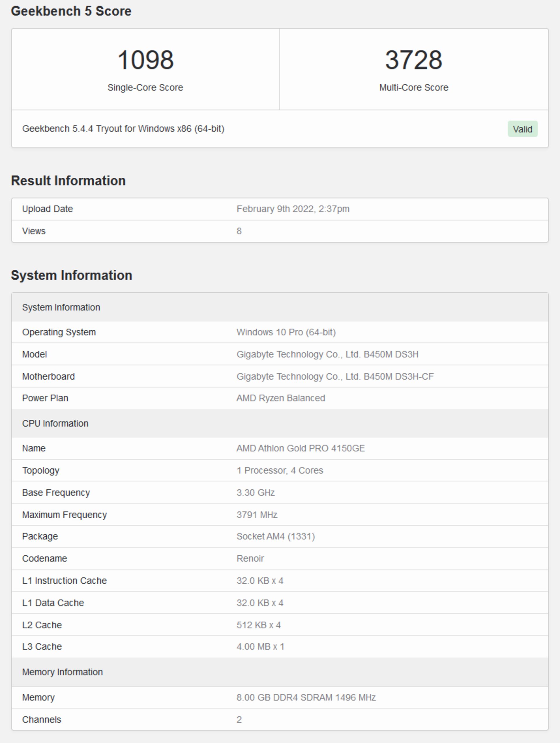Click the Power Plan label
The height and width of the screenshot is (743, 560).
pos(45,398)
